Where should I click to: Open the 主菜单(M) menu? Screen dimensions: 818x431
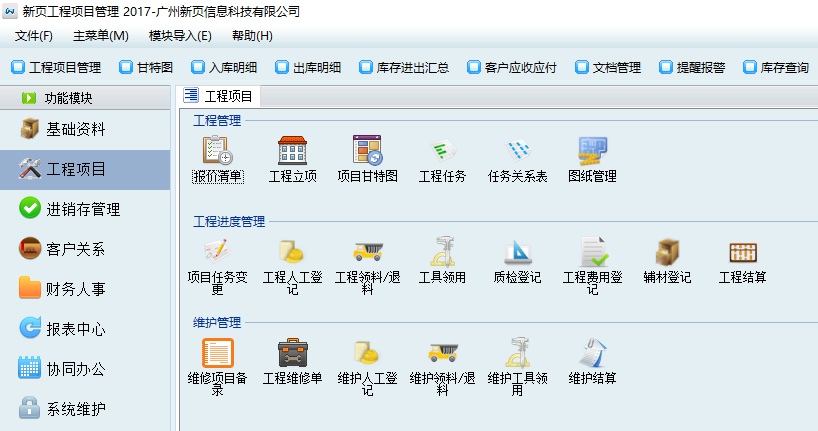click(101, 36)
